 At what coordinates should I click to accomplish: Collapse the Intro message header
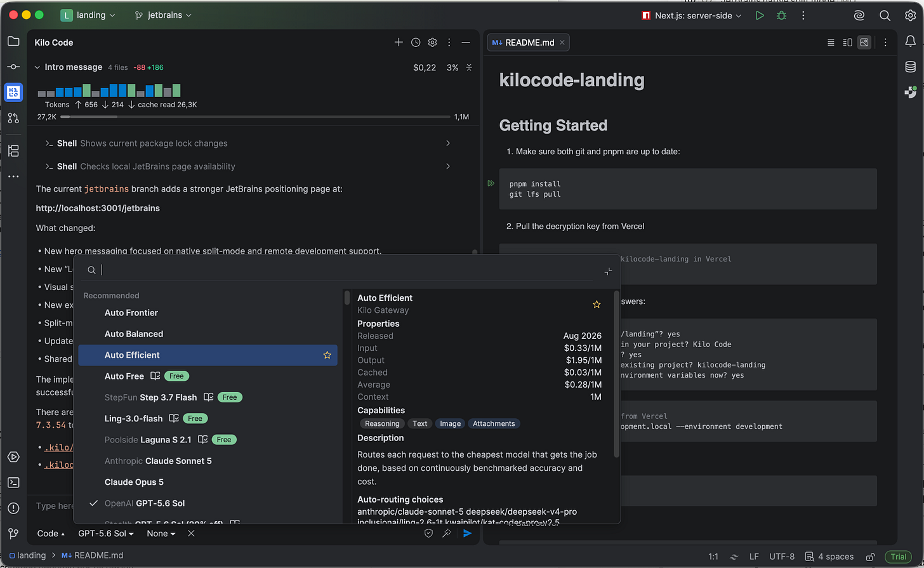tap(37, 67)
